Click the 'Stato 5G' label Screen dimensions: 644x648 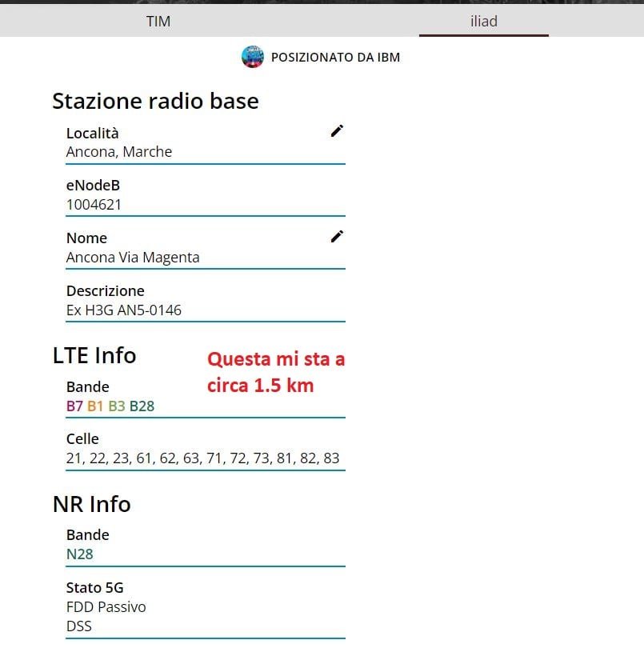(x=94, y=588)
